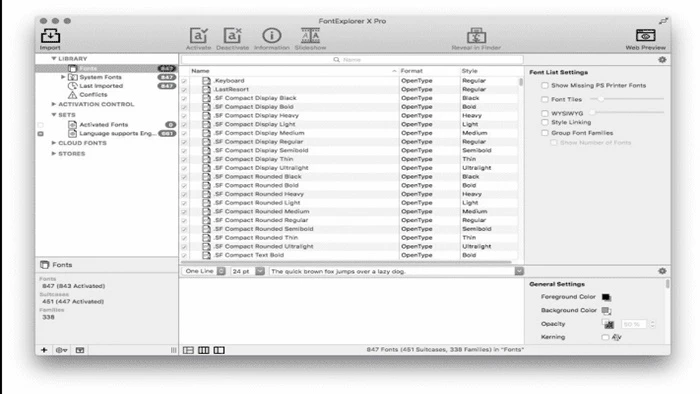The image size is (700, 394).
Task: Sort list by Style column header
Action: pos(488,71)
